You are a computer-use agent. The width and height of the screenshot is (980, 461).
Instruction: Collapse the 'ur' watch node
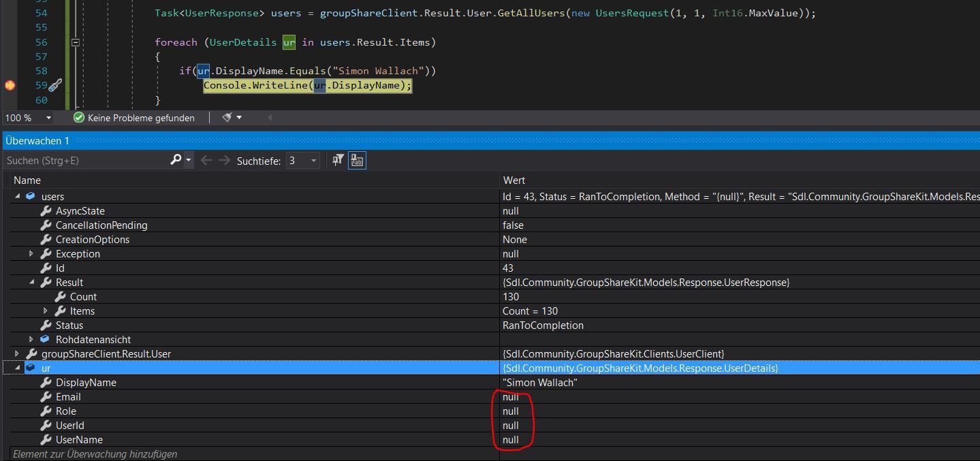coord(17,368)
